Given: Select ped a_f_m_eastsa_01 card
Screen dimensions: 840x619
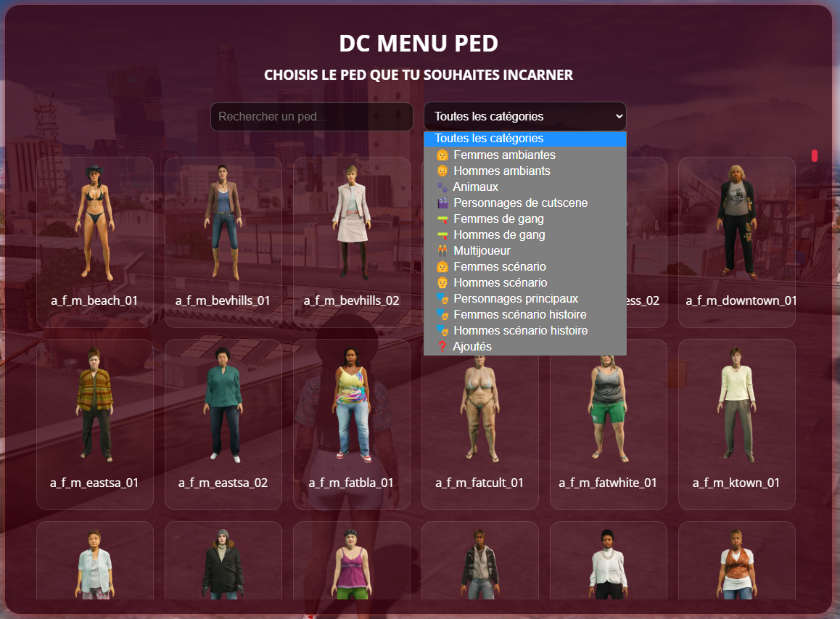Looking at the screenshot, I should pos(95,425).
